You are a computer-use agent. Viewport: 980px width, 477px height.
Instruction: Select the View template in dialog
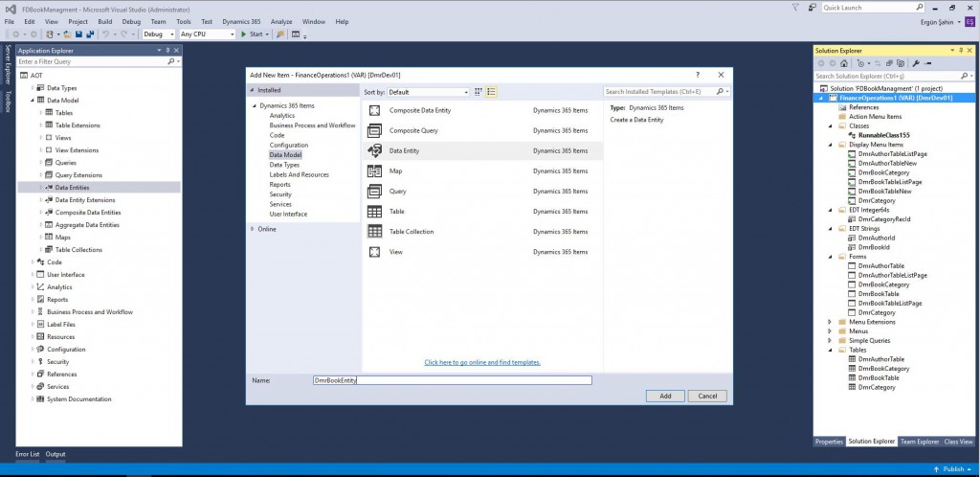point(482,252)
